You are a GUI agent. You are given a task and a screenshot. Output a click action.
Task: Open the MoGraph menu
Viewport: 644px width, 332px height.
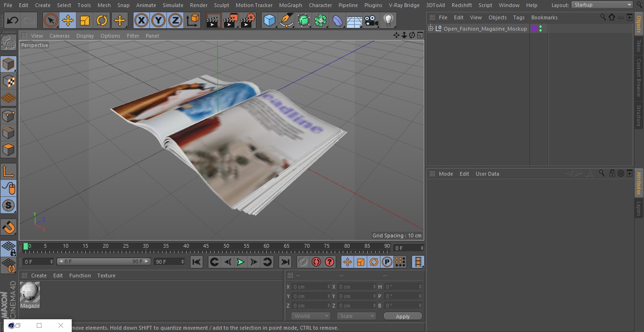(290, 5)
